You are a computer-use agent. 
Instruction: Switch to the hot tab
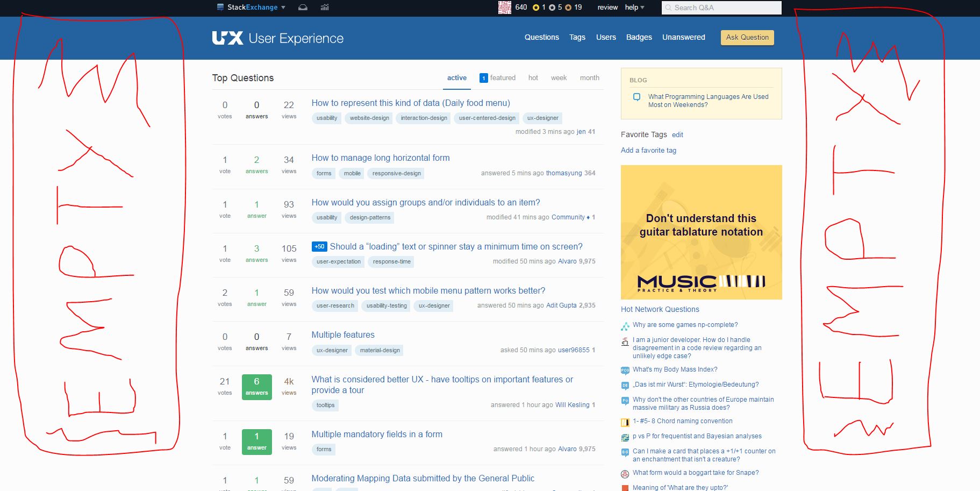pos(533,78)
